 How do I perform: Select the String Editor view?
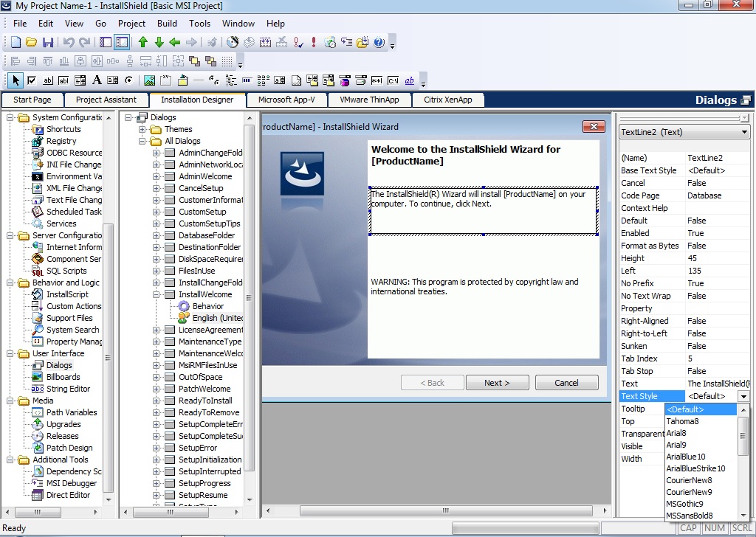tap(68, 389)
